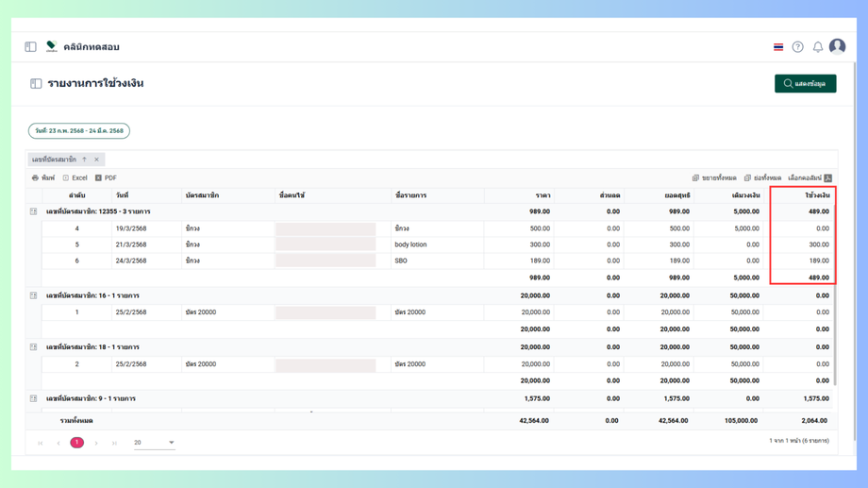868x488 pixels.
Task: Click the พิมพ์ print button
Action: [43, 177]
